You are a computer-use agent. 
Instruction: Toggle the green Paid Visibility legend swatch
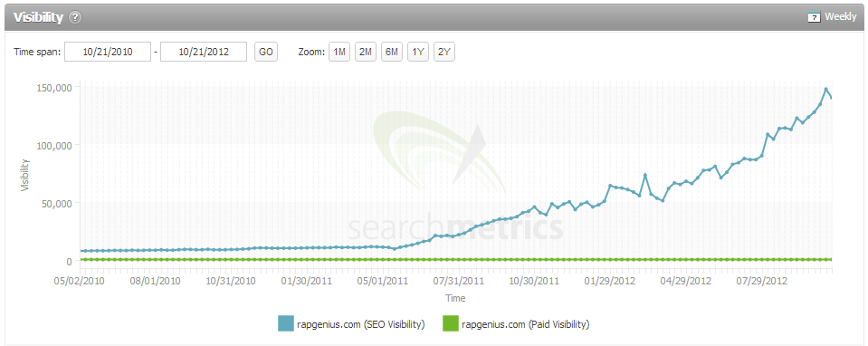point(451,323)
